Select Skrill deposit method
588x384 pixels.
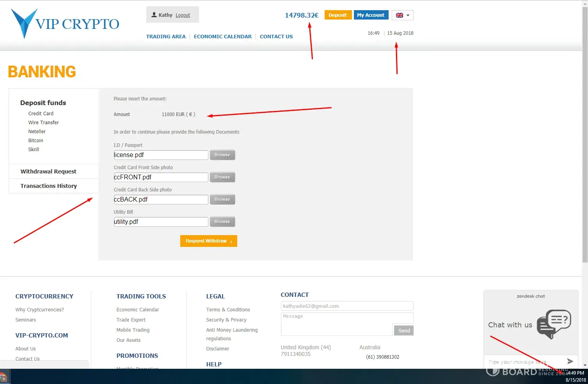tap(34, 149)
